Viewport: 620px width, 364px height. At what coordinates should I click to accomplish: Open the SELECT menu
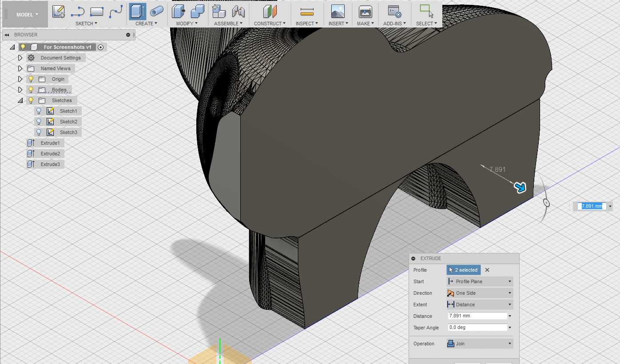(x=426, y=24)
